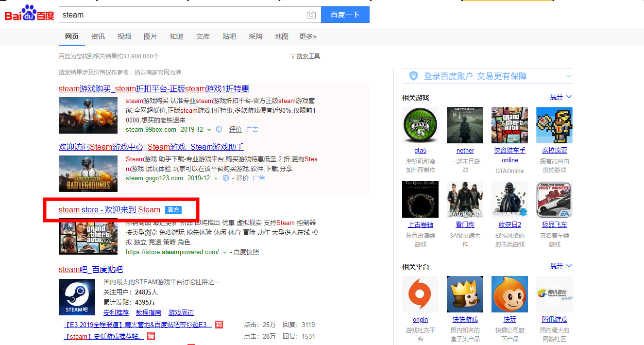Click 评价 on steam.99box.com result
Viewport: 644px width, 345px height.
point(236,130)
